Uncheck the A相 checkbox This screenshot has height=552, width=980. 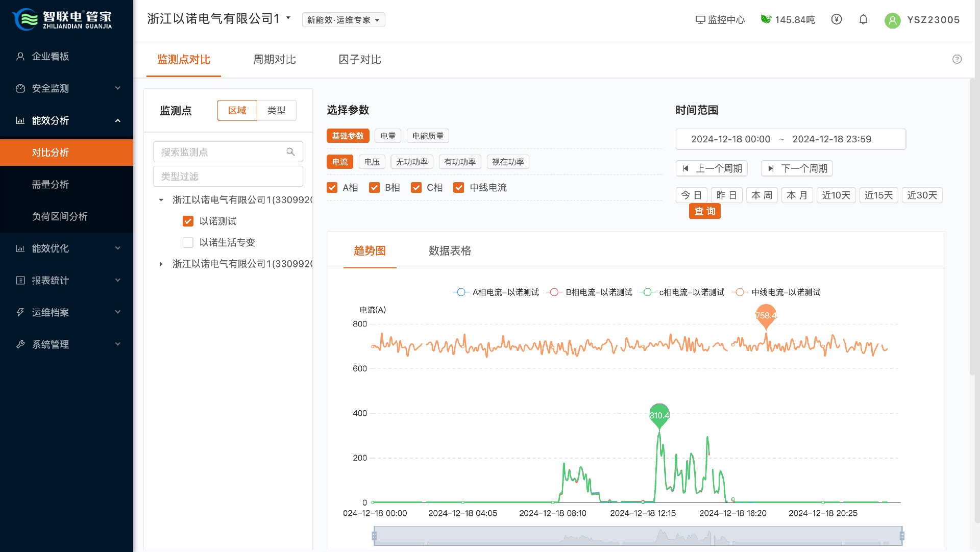click(332, 188)
